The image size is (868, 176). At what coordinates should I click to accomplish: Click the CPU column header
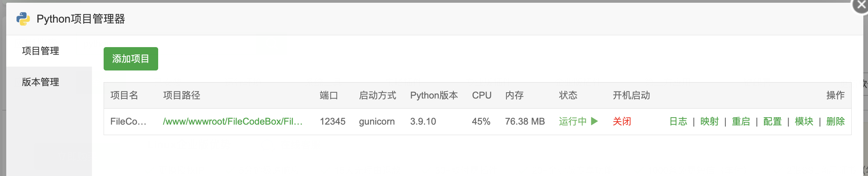pyautogui.click(x=482, y=95)
